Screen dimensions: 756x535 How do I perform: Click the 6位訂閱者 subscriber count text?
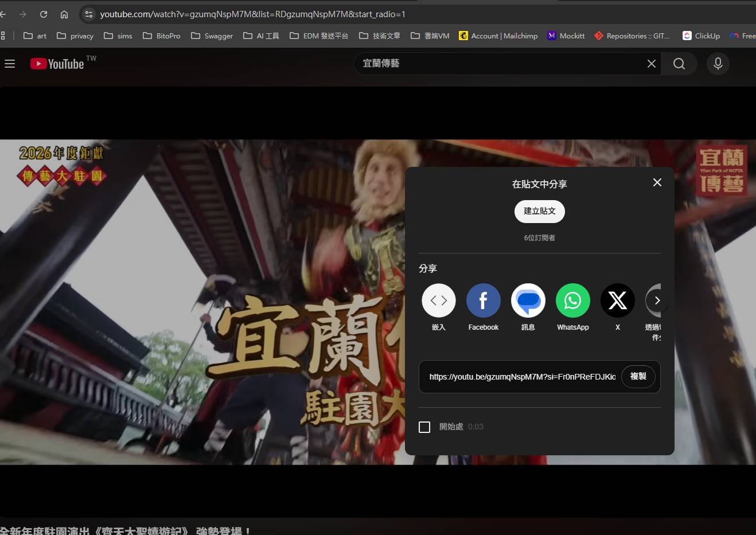pos(540,237)
